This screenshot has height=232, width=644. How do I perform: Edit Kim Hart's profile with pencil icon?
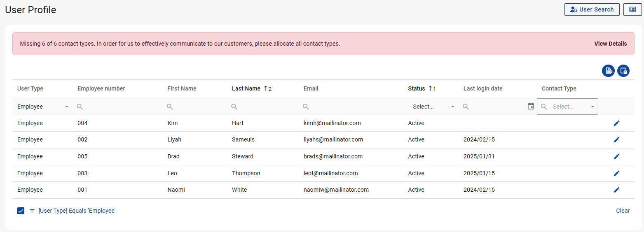(616, 123)
